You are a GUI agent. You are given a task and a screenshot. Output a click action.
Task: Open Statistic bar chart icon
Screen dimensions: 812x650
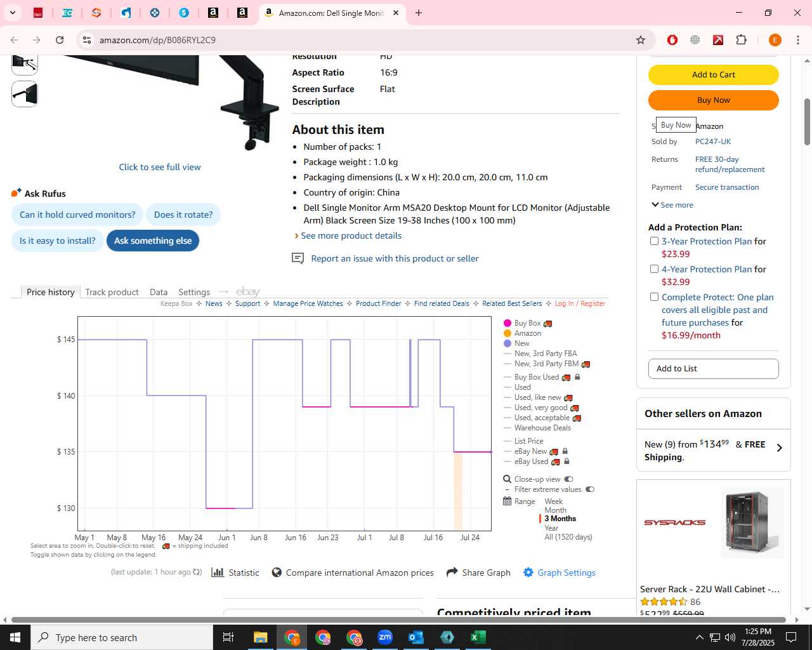(218, 573)
